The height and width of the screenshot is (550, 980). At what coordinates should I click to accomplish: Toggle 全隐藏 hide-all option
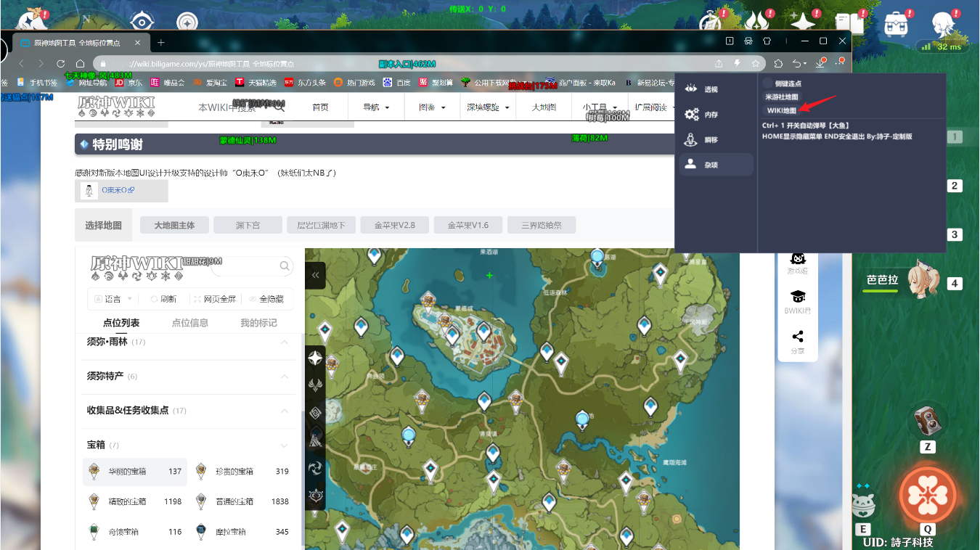pos(266,298)
